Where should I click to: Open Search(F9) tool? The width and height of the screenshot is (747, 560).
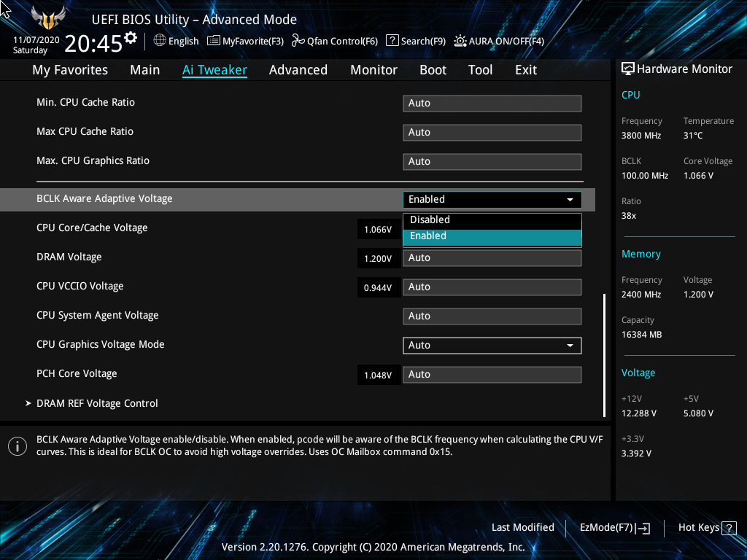[x=415, y=41]
